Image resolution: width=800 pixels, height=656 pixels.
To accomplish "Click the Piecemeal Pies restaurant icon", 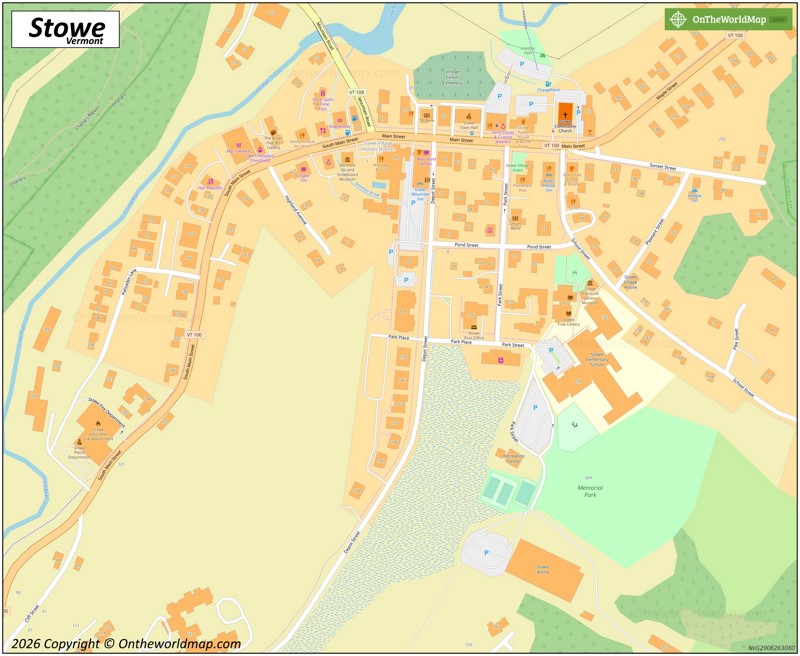I will click(x=522, y=179).
